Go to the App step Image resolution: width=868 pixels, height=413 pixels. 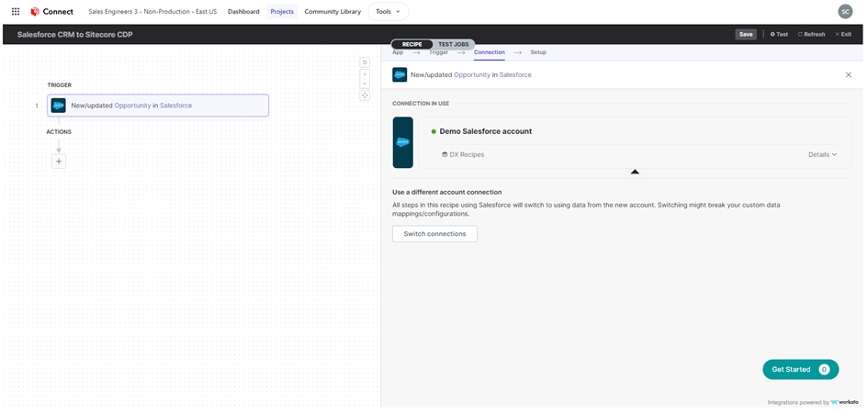point(398,52)
